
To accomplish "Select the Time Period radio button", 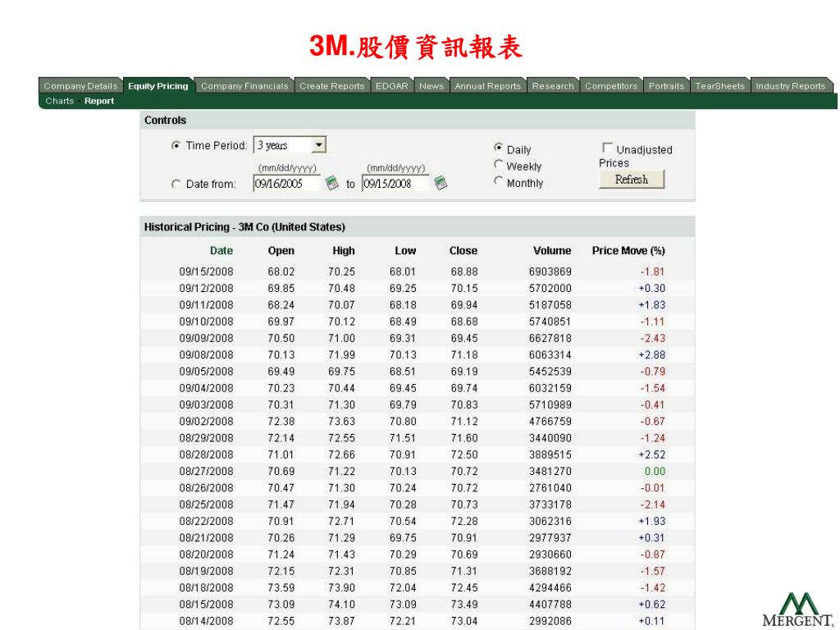I will (176, 146).
